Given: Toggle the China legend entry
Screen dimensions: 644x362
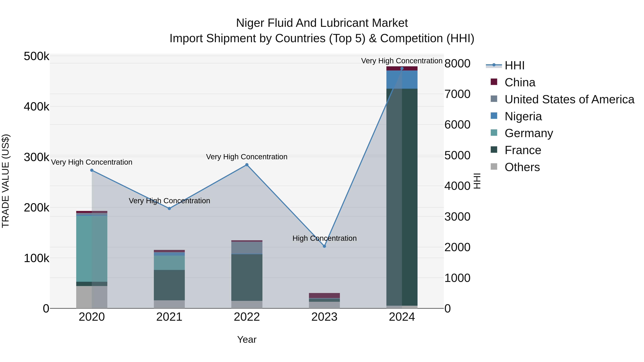Looking at the screenshot, I should pyautogui.click(x=513, y=82).
